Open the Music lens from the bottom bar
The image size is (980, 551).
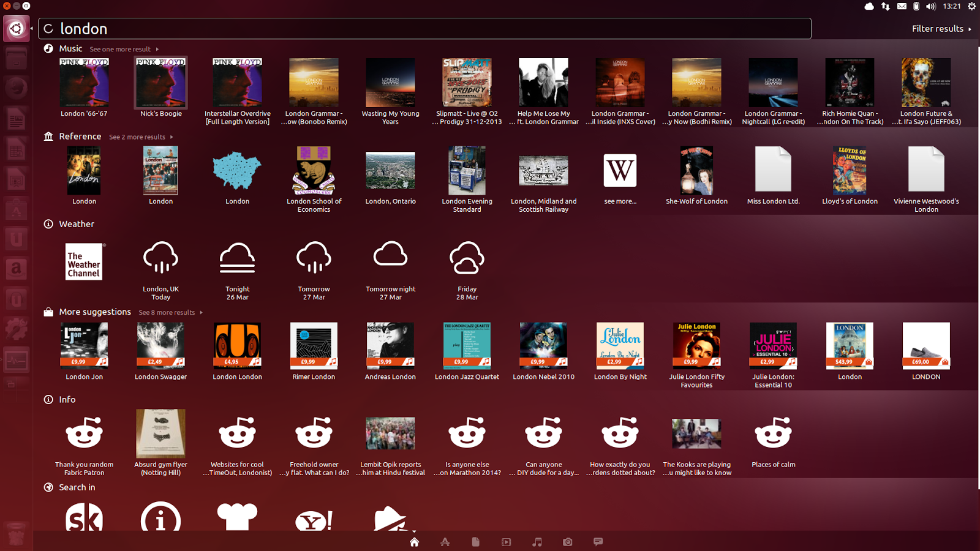(537, 542)
